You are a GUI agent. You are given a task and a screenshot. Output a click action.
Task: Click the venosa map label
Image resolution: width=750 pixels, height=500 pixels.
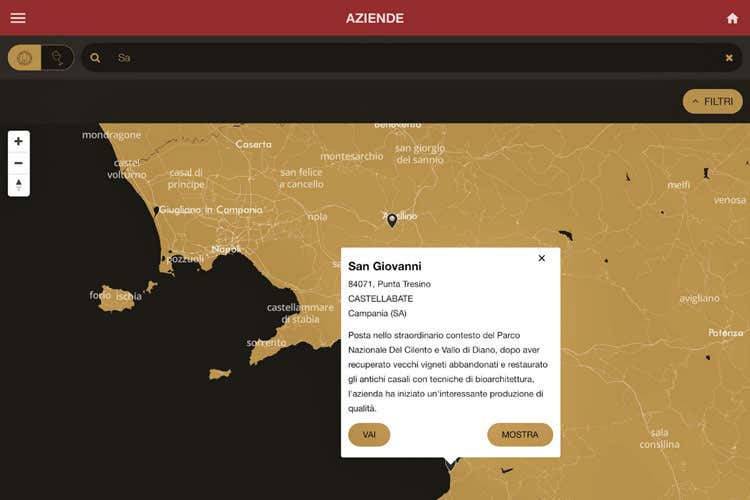729,200
